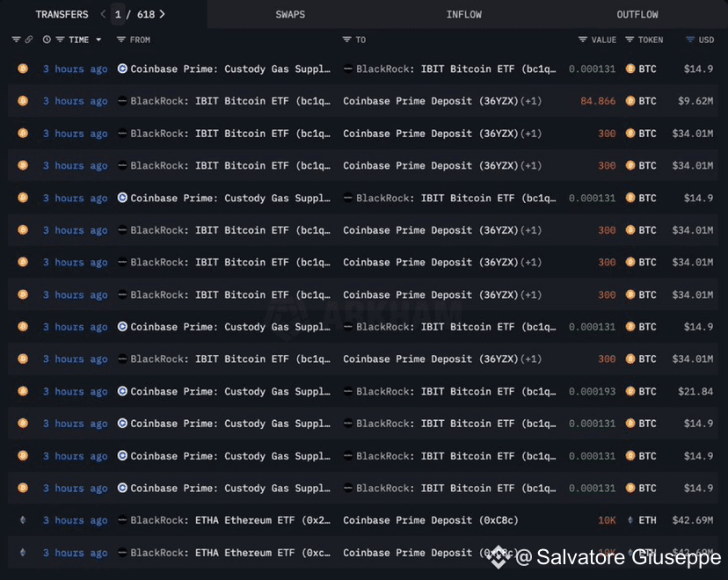Open the INFLOW tab
Image resolution: width=728 pixels, height=580 pixels.
tap(464, 14)
